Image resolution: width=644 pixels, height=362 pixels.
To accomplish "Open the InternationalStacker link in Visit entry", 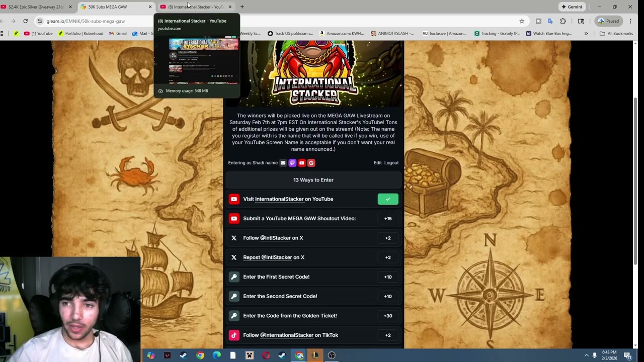I will [279, 199].
